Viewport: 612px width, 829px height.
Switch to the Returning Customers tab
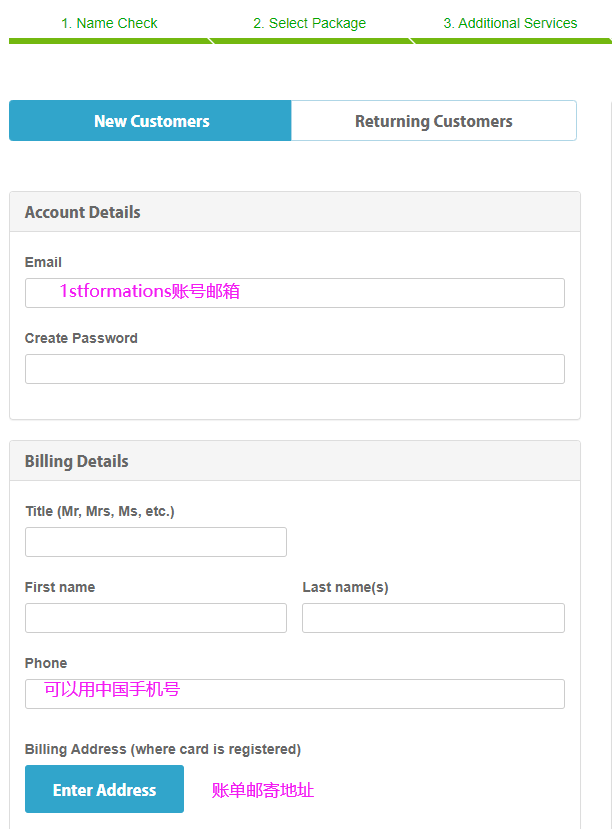coord(433,120)
